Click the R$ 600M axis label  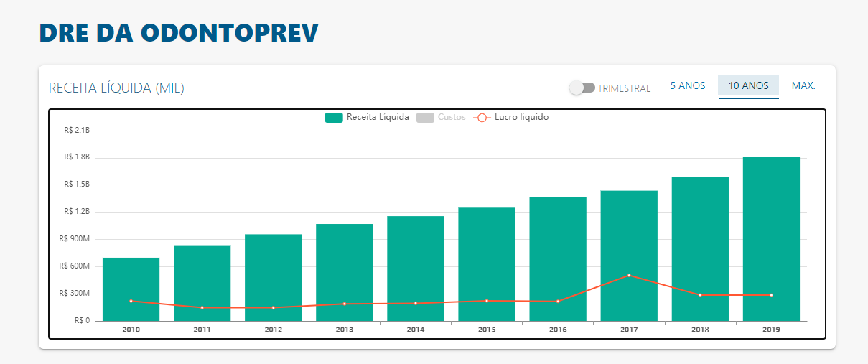pos(75,266)
